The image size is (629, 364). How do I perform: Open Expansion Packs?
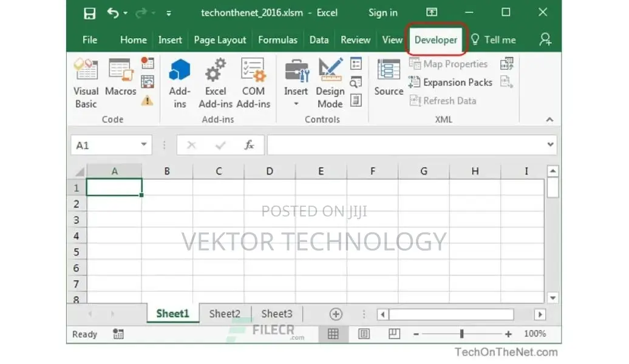(450, 82)
